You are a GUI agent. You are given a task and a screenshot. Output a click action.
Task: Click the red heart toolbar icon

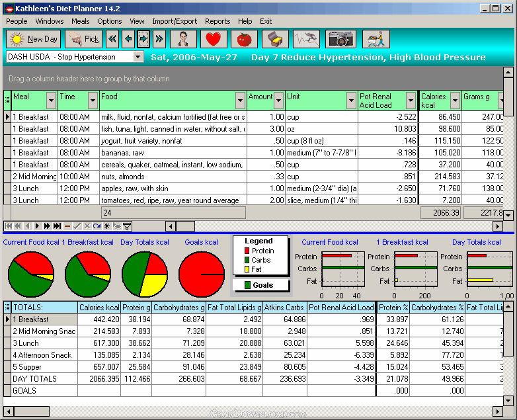tap(214, 39)
